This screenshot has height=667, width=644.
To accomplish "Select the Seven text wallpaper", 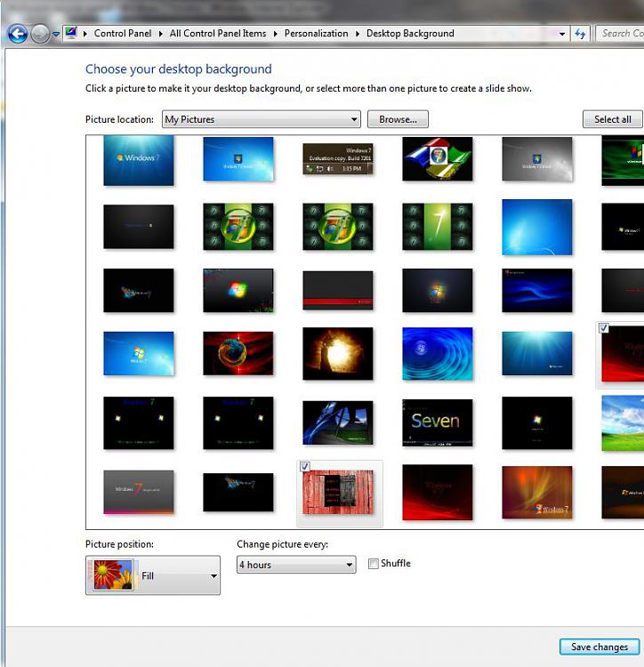I will [438, 422].
